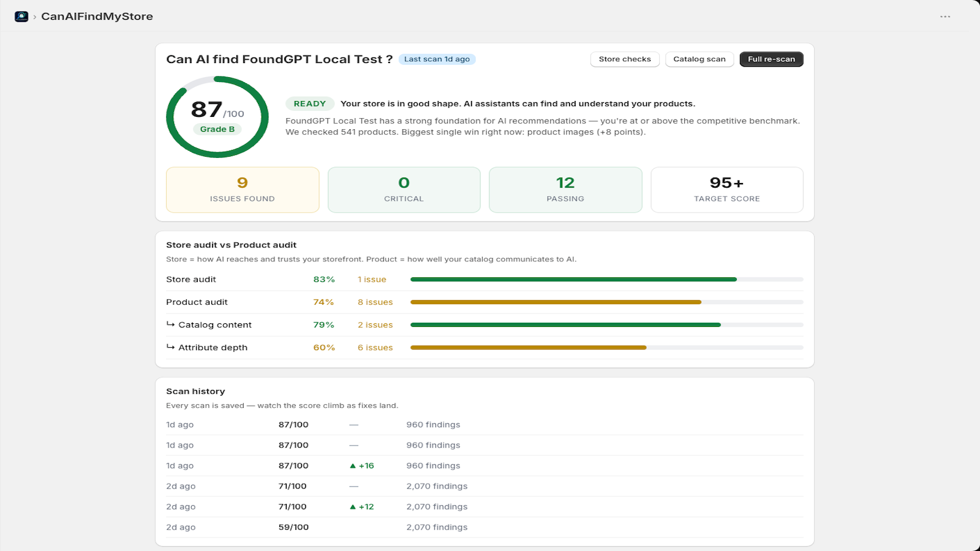The width and height of the screenshot is (980, 551).
Task: Open the 95+ Target Score card
Action: pos(727,190)
